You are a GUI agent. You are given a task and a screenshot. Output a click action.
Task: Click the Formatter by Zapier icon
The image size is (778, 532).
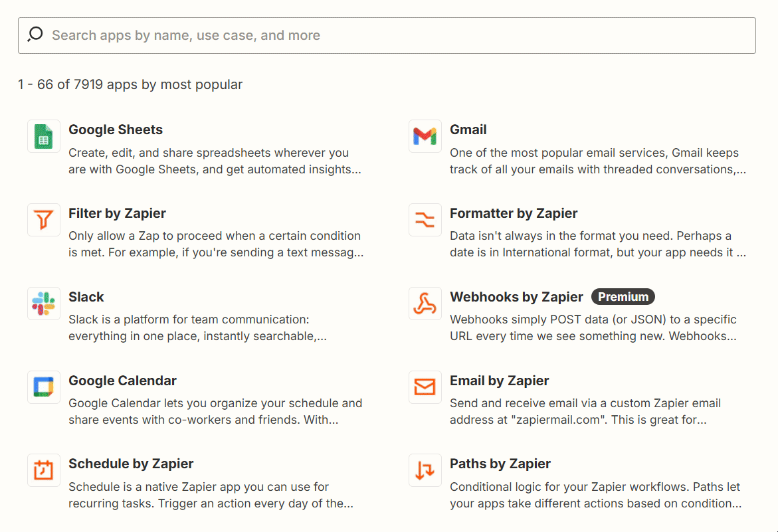425,221
